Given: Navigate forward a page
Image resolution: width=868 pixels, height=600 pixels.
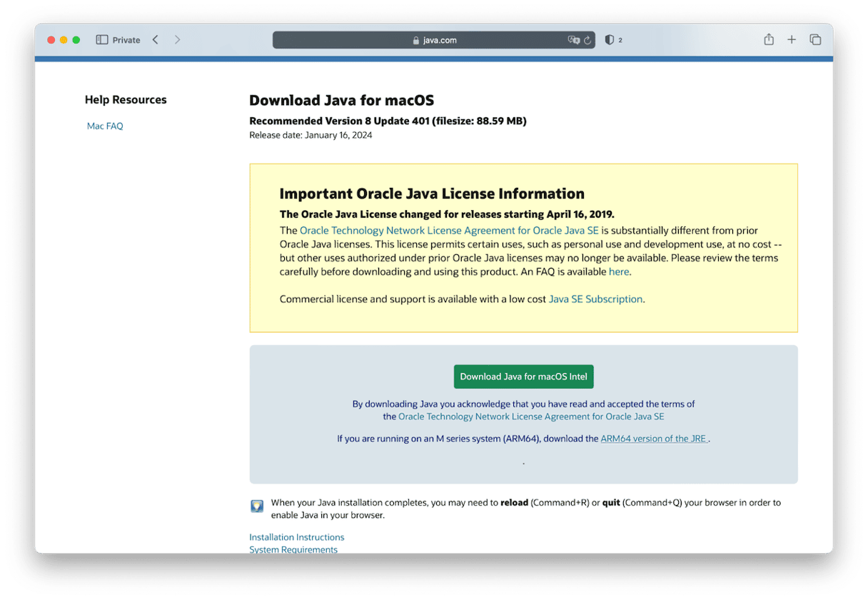Looking at the screenshot, I should 177,39.
